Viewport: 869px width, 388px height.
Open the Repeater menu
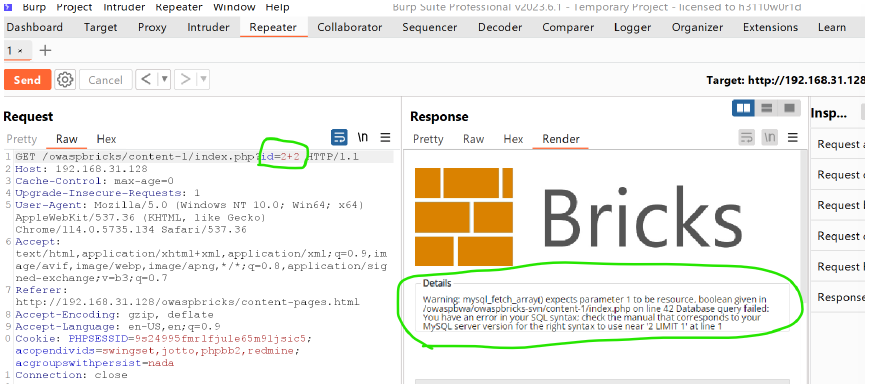click(x=179, y=7)
